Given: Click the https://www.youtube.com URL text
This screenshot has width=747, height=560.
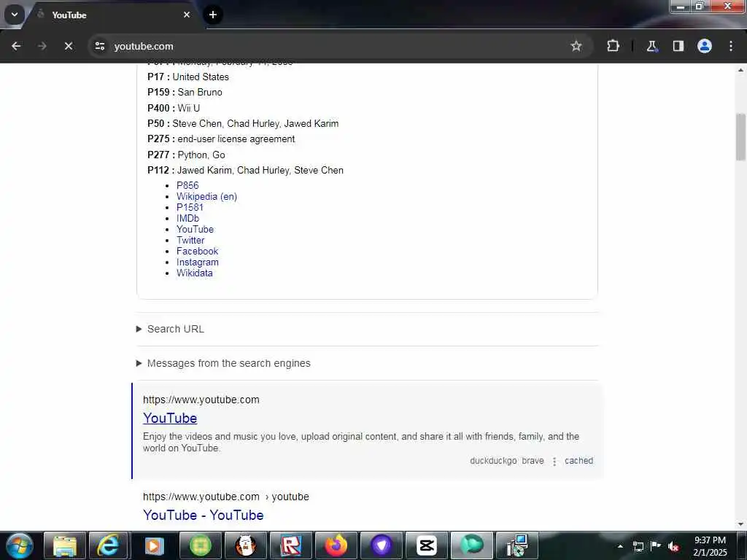Looking at the screenshot, I should point(201,400).
